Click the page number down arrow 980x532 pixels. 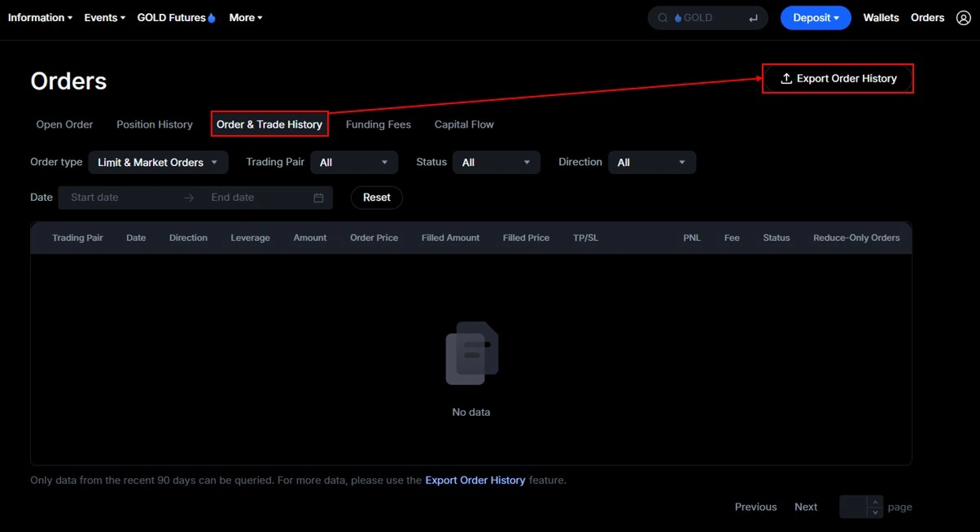click(875, 512)
